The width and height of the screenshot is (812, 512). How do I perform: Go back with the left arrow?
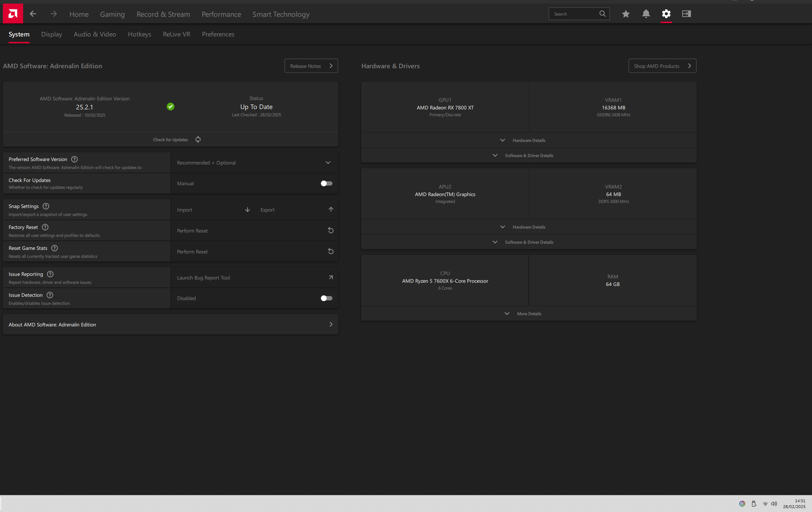pos(33,14)
